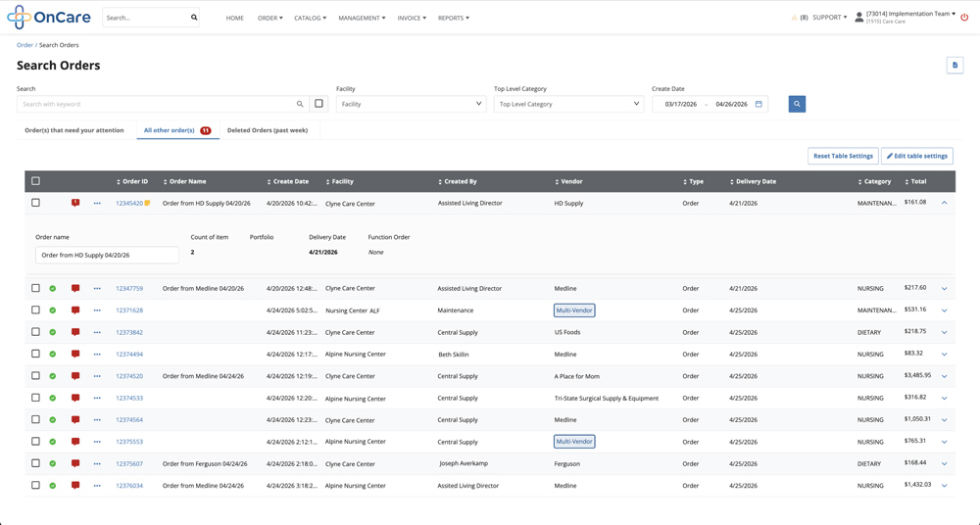The image size is (980, 525).
Task: Open the HOME menu item
Action: (235, 19)
